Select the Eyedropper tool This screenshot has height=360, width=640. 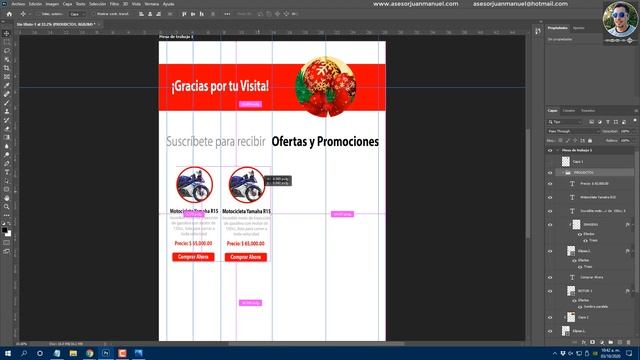[7, 85]
